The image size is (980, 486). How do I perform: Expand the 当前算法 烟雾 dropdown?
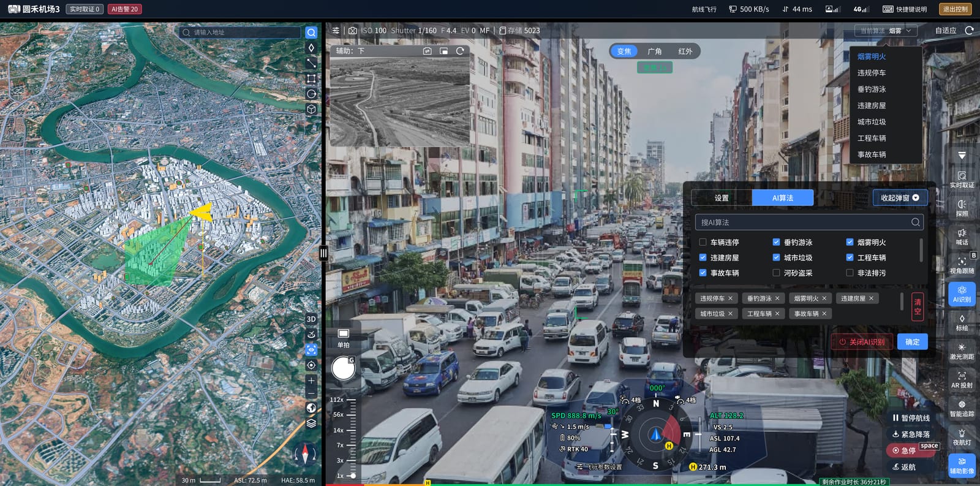(x=886, y=31)
